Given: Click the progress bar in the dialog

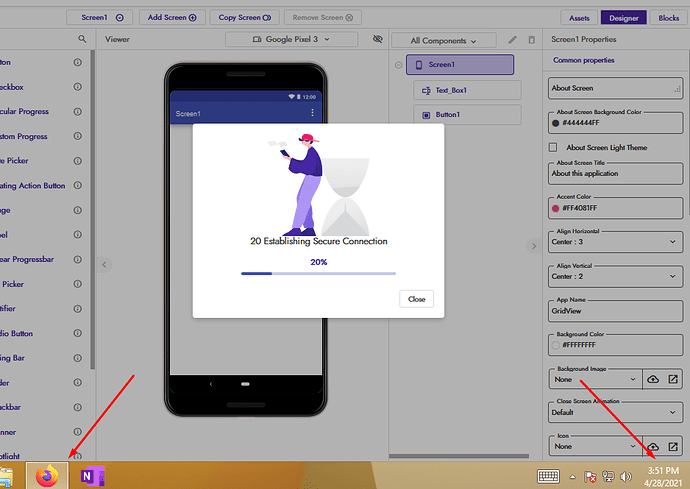Looking at the screenshot, I should 318,273.
